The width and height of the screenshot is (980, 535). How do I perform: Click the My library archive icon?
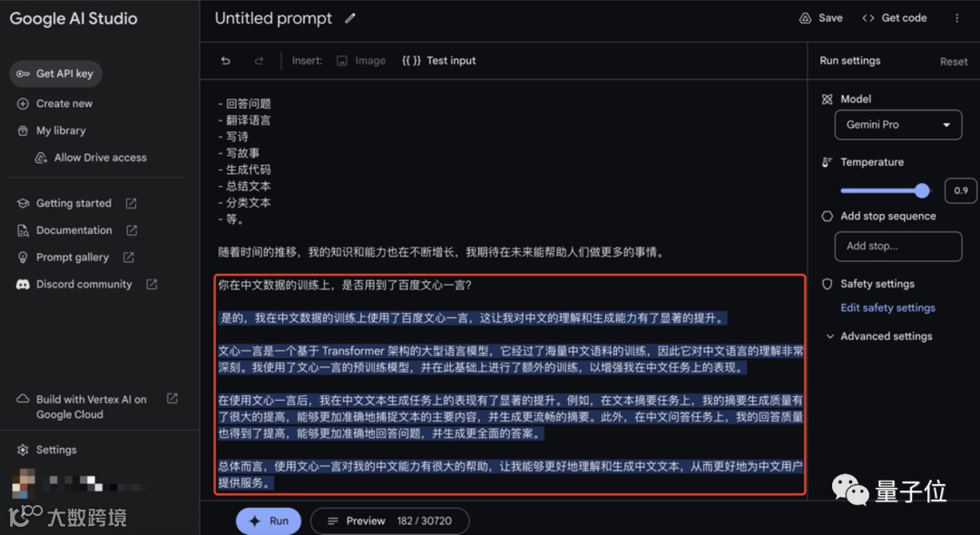tap(23, 131)
